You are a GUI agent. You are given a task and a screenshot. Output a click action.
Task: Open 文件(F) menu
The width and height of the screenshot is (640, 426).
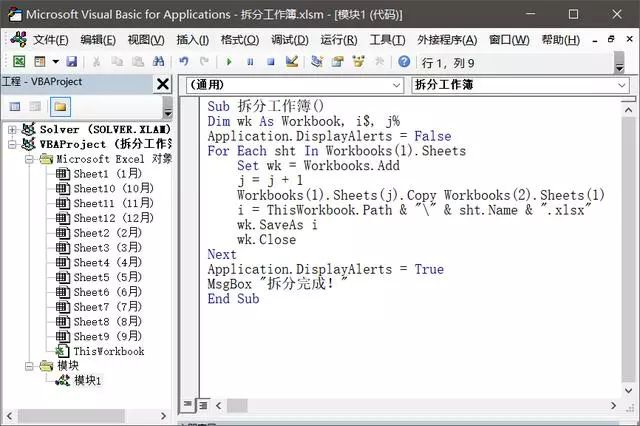(x=51, y=40)
